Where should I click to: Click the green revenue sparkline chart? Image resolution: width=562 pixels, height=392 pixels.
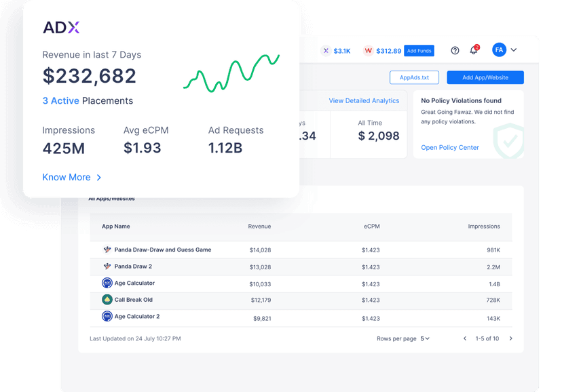coord(233,70)
